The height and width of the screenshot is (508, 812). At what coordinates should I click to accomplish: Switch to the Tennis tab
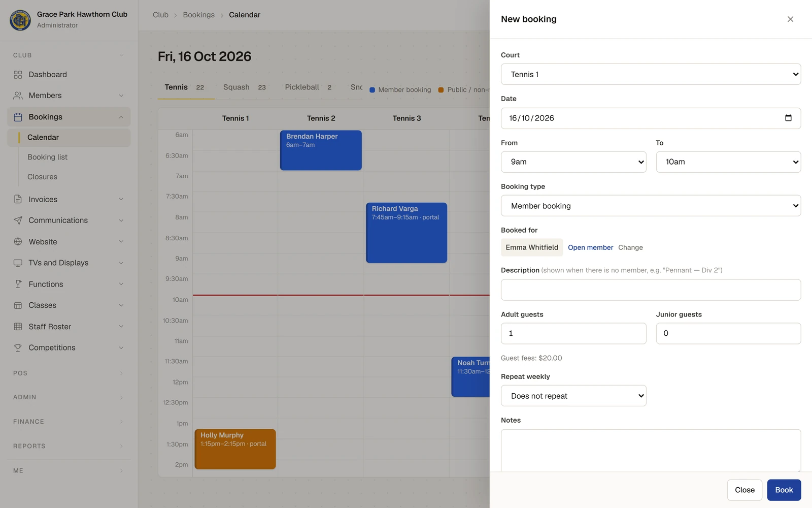pos(185,87)
